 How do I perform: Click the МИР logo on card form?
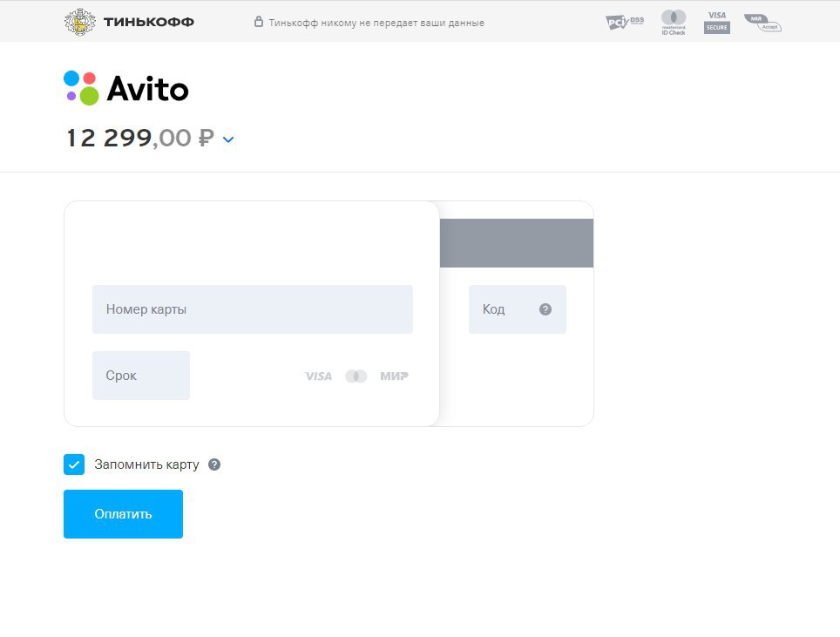(394, 376)
